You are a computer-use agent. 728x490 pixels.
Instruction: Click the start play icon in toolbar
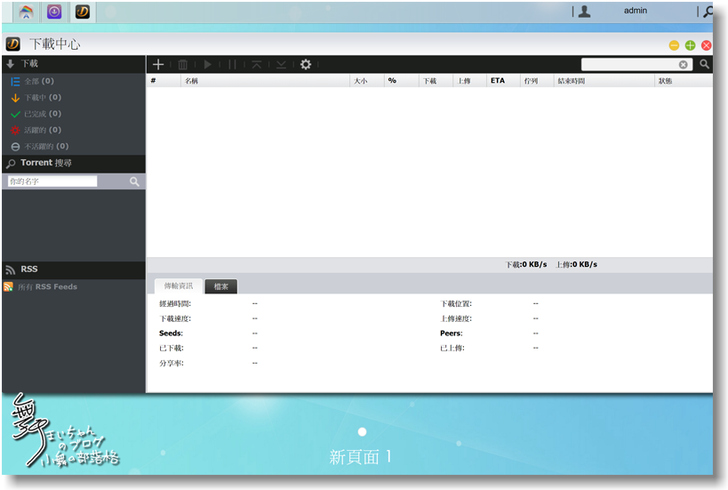[x=208, y=64]
